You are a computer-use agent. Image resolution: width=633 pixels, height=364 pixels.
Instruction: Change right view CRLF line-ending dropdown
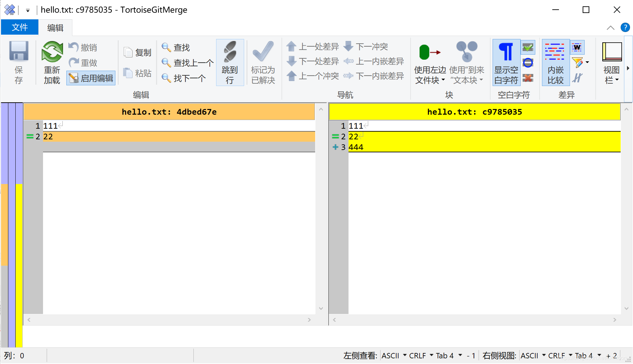click(560, 356)
